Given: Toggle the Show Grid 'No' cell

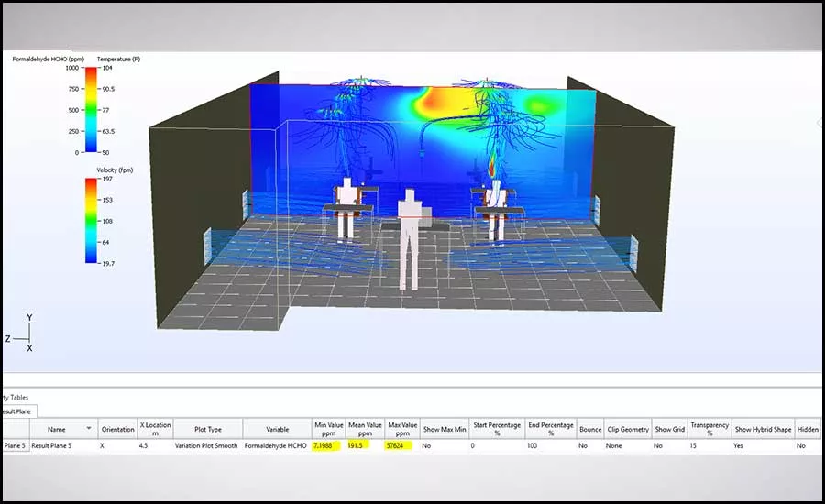Looking at the screenshot, I should tap(670, 445).
